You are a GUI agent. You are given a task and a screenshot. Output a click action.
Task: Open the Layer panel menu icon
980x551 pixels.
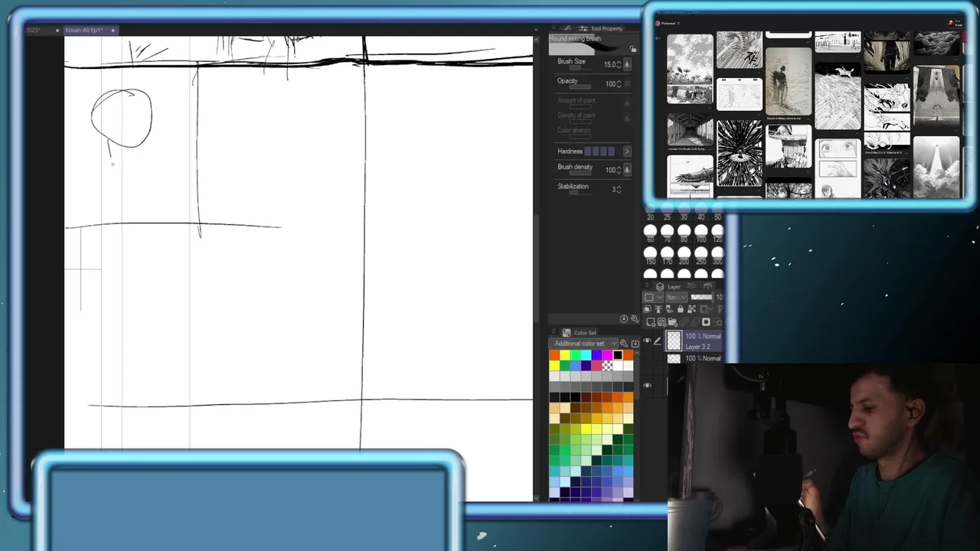pos(647,285)
